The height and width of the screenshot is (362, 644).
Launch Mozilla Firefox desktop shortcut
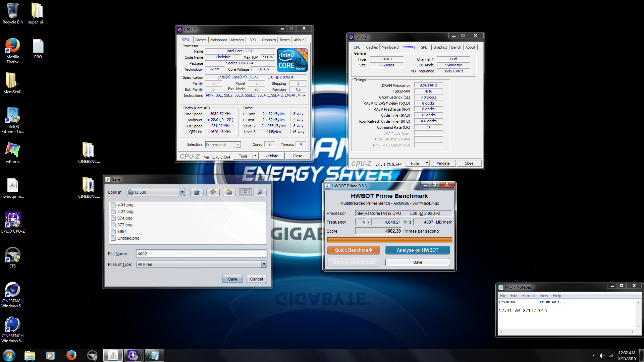click(12, 51)
